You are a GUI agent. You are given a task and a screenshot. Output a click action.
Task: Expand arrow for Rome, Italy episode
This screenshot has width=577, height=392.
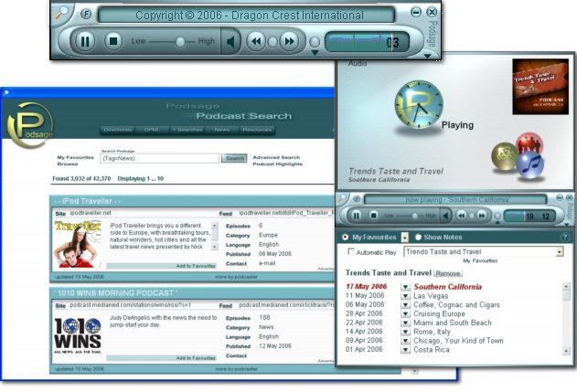click(x=405, y=332)
